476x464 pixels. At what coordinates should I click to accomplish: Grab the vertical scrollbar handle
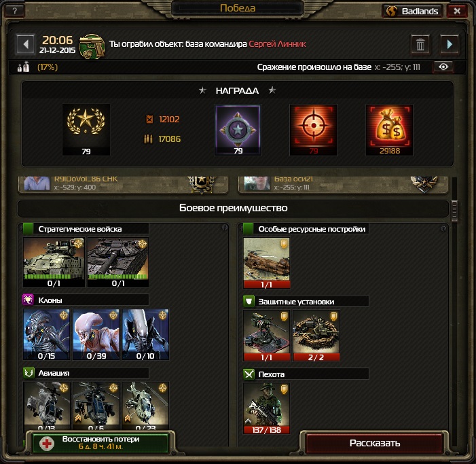(x=454, y=211)
